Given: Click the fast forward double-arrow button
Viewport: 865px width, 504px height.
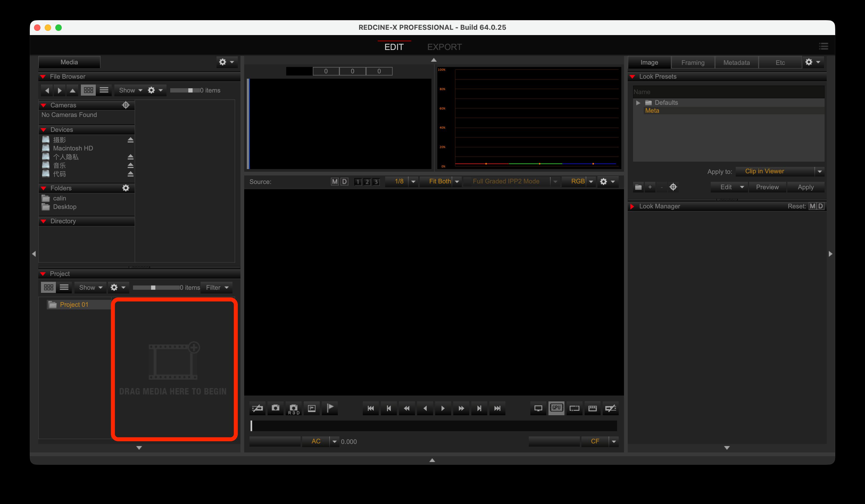Looking at the screenshot, I should 461,408.
